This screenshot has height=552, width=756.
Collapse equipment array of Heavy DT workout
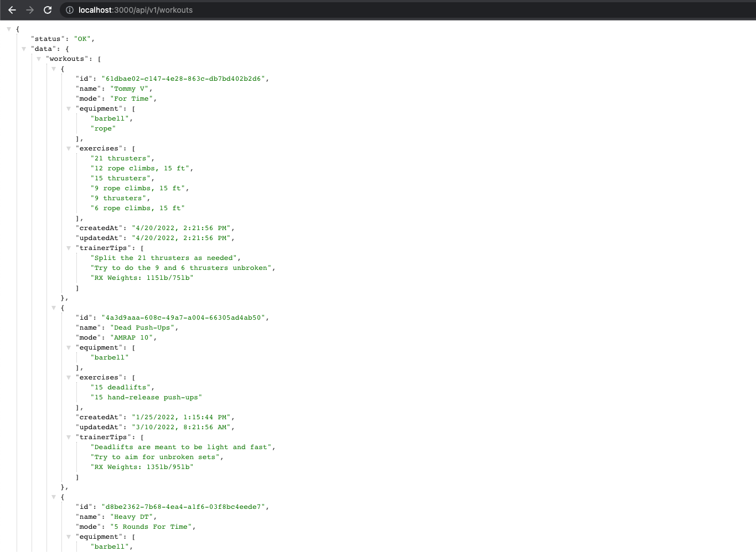[69, 537]
